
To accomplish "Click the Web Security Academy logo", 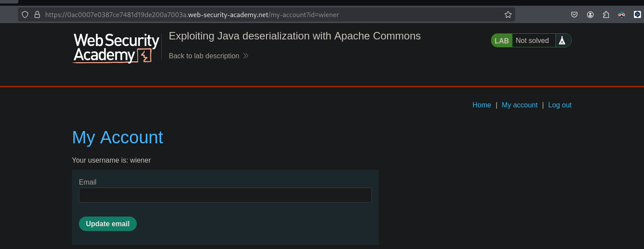I will click(116, 48).
